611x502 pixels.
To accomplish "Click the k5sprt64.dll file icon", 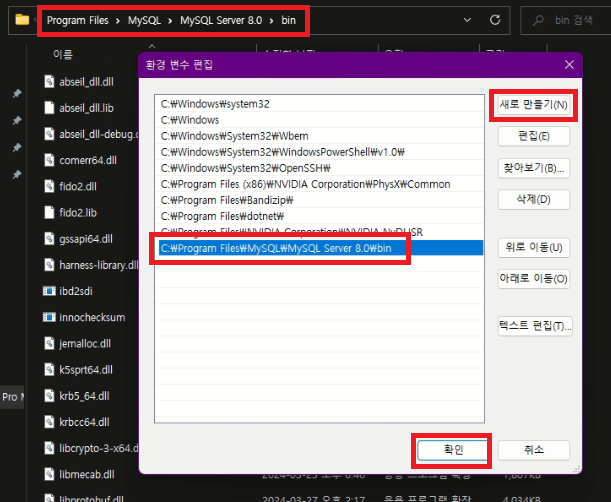I will 49,369.
